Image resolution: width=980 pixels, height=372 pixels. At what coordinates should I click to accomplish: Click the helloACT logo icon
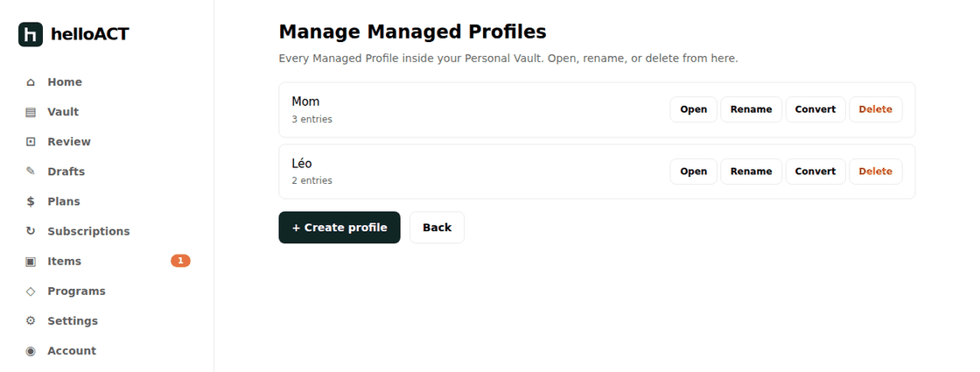31,34
